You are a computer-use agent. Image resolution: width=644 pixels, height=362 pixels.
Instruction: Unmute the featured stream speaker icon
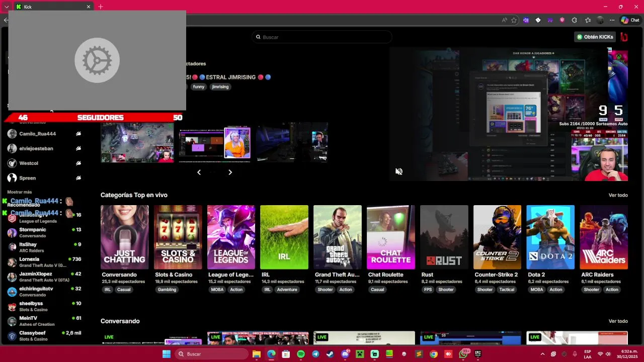point(398,171)
